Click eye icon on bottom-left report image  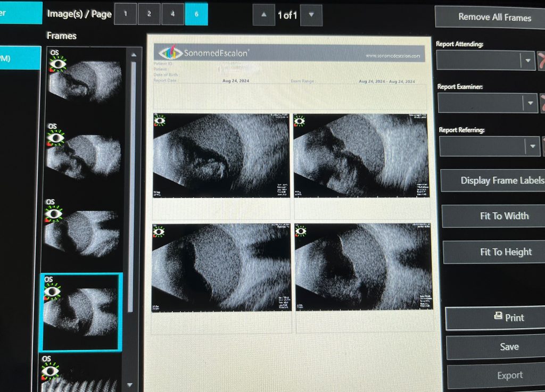(x=159, y=231)
